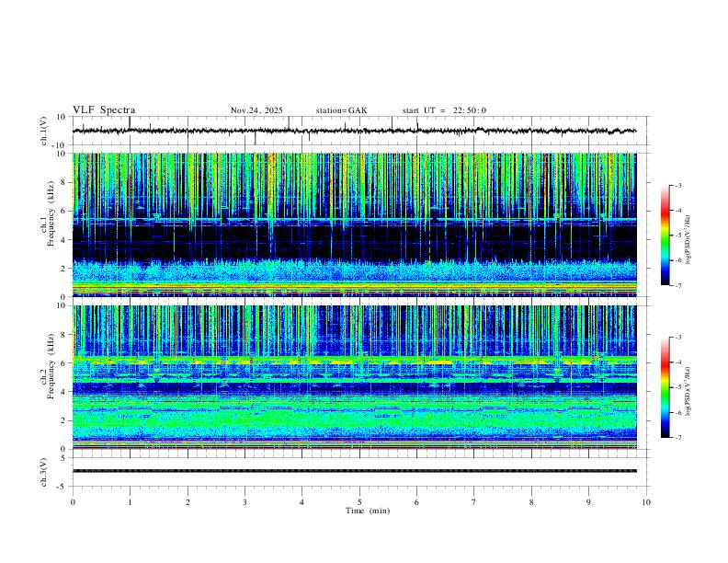Click the '-3' tick on ch.2 colorbar
Image resolution: width=728 pixels, height=563 pixels.
678,338
